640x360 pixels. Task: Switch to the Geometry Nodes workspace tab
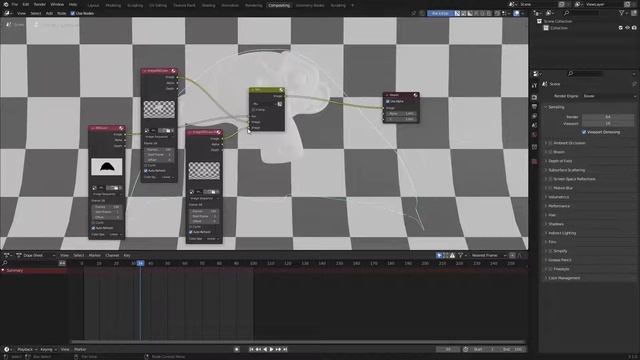[310, 6]
